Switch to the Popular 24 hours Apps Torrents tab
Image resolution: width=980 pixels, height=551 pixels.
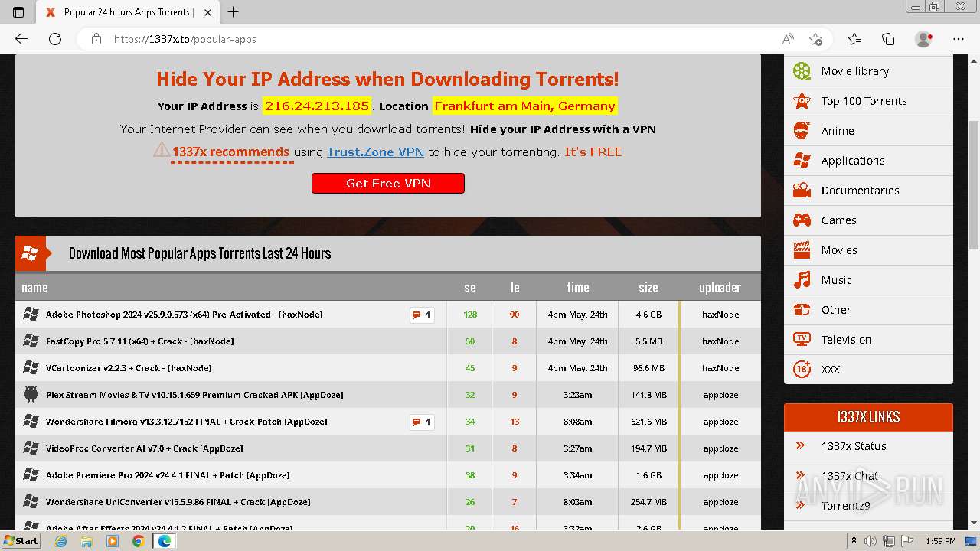click(x=129, y=12)
